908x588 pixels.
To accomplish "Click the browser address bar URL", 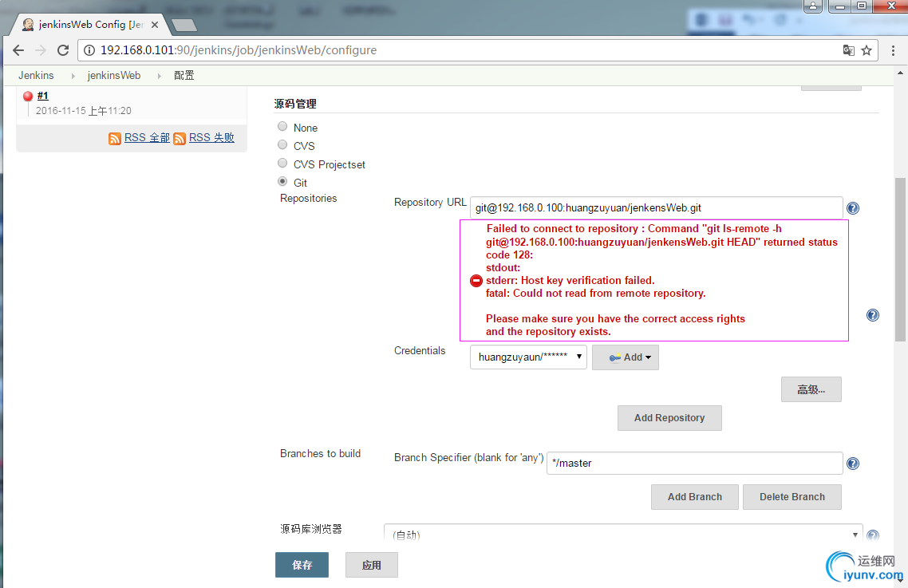I will [x=239, y=50].
